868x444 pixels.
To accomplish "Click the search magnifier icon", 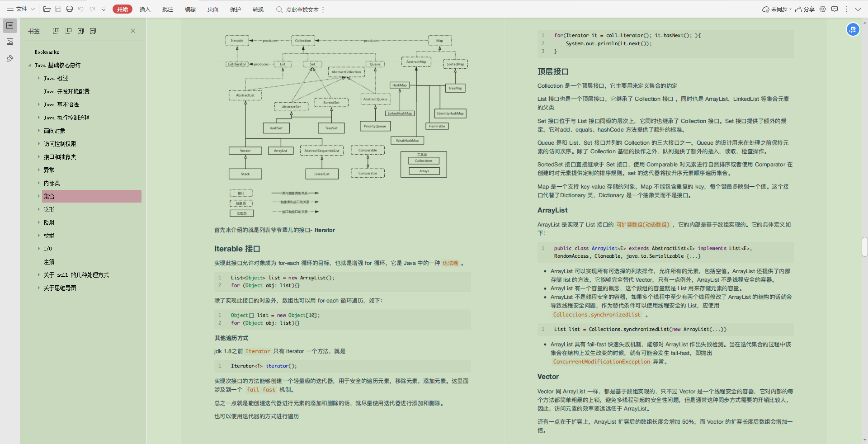I will (279, 9).
